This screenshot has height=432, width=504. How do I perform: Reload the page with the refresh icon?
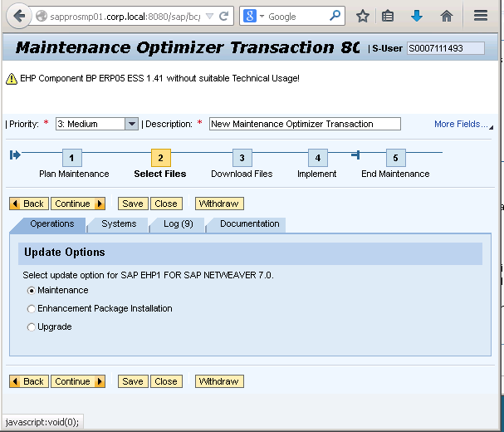pos(223,16)
